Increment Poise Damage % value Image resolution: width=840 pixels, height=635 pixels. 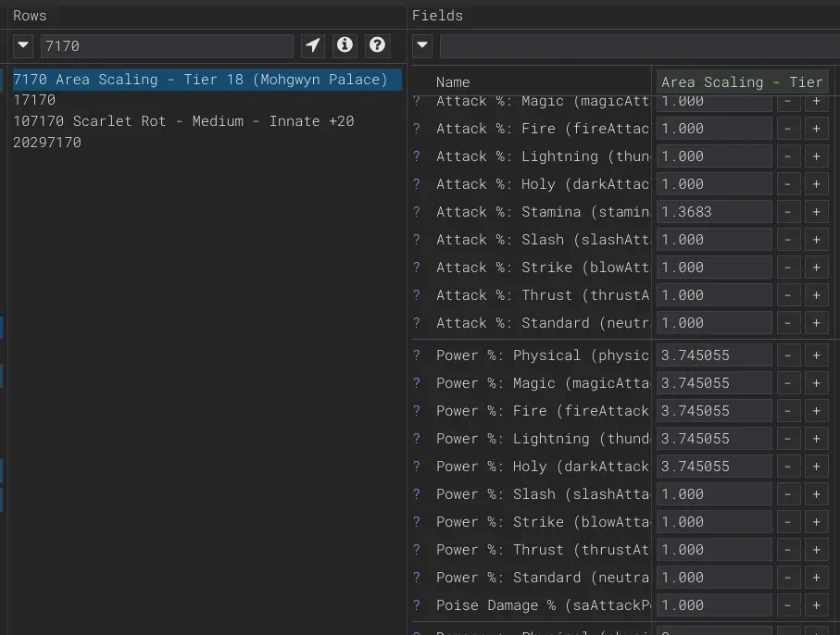(x=816, y=605)
